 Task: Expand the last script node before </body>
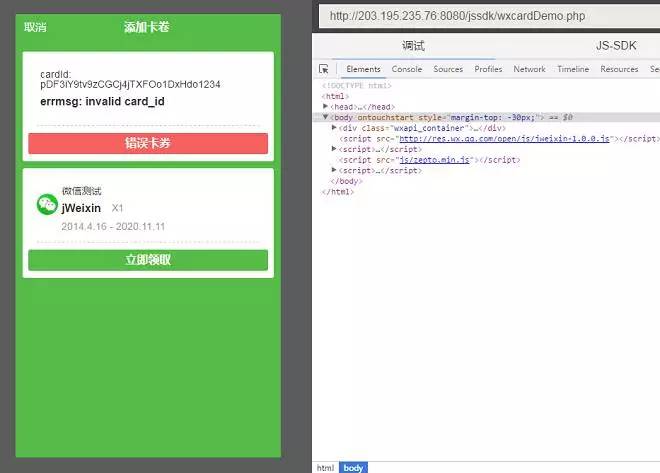click(x=334, y=170)
